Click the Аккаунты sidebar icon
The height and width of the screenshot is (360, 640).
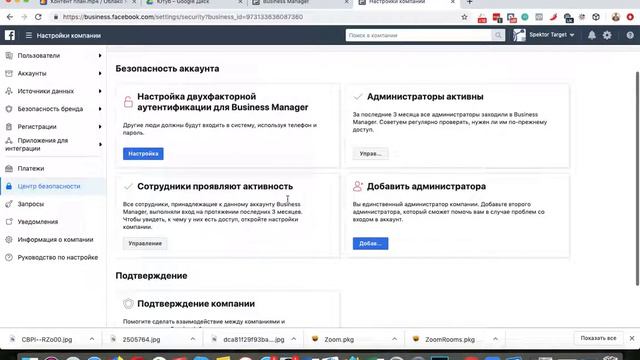pos(9,73)
